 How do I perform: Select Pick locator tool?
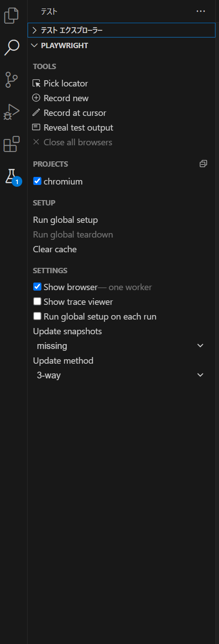click(61, 83)
